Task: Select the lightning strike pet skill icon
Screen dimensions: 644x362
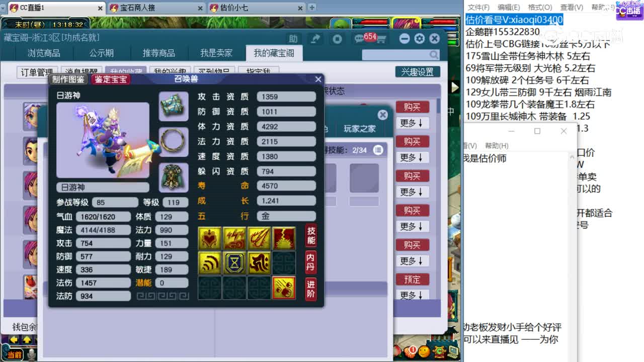Action: (234, 238)
